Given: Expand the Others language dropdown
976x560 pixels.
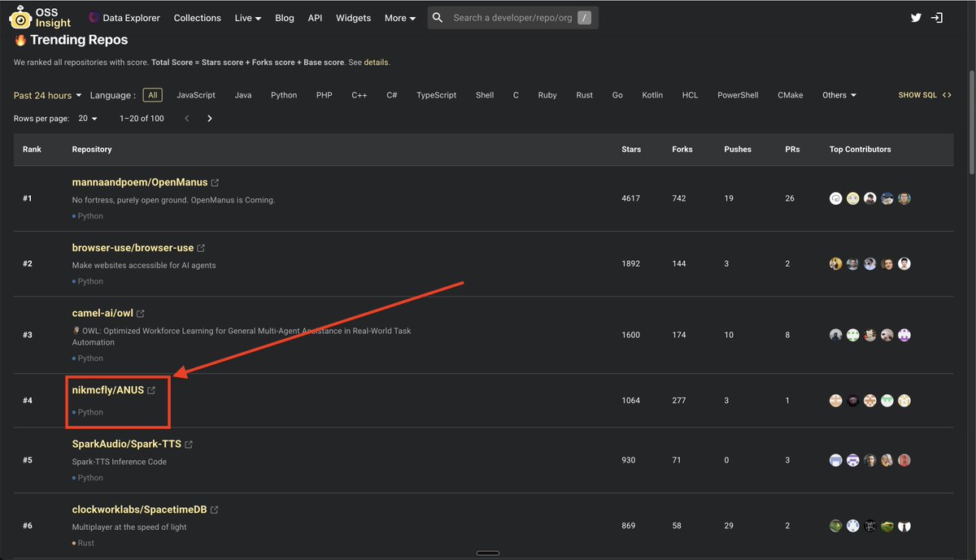Looking at the screenshot, I should 839,95.
